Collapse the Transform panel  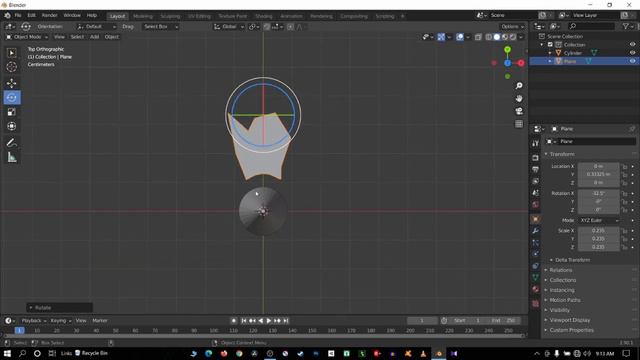(562, 154)
